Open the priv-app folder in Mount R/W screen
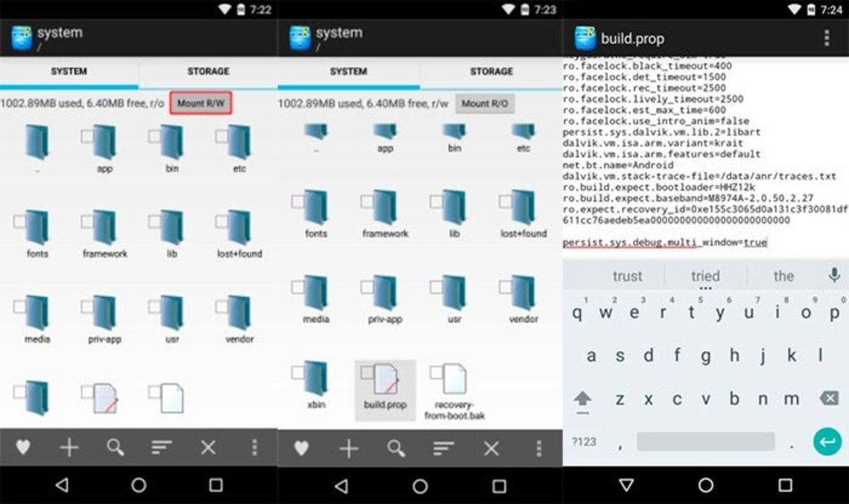The image size is (849, 504). coord(104,319)
